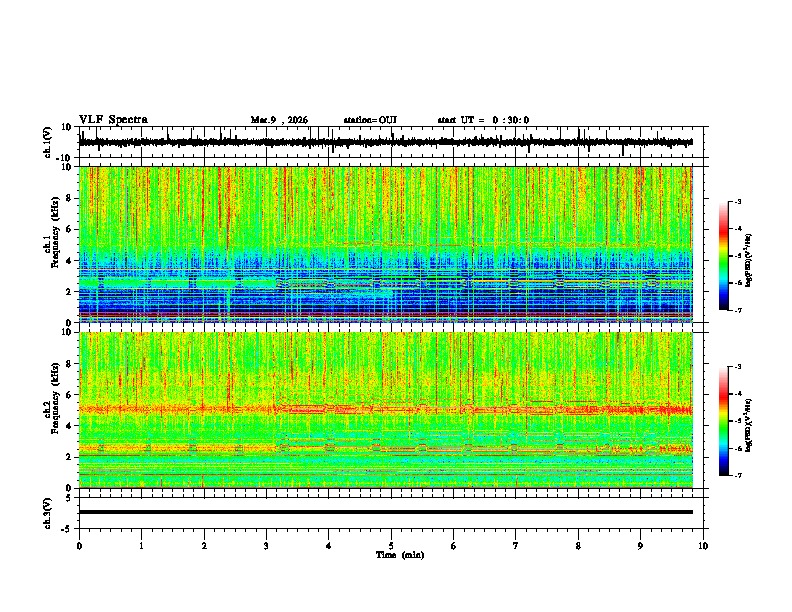The width and height of the screenshot is (792, 612).
Task: Click the "-3" tick on ch.1 colorbar
Action: (737, 201)
